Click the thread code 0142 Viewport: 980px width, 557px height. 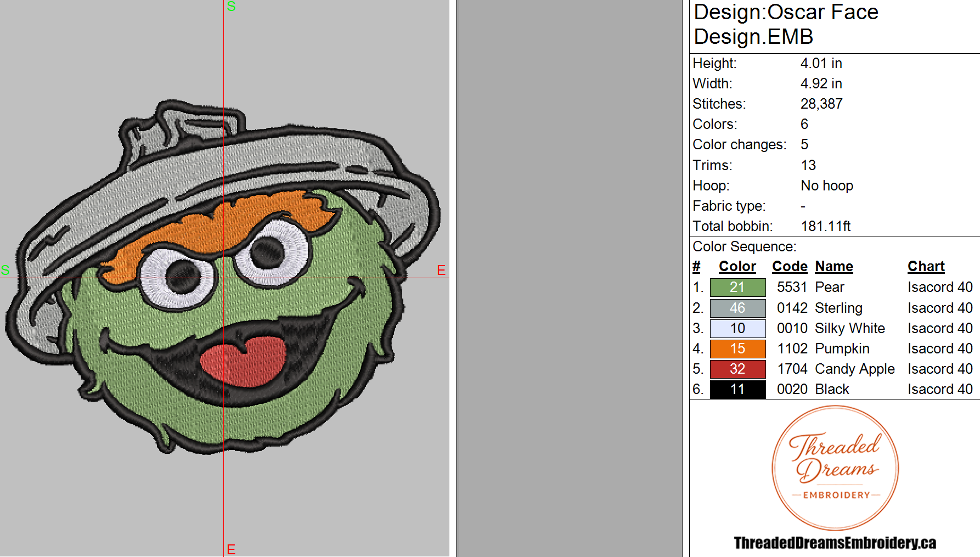point(792,308)
